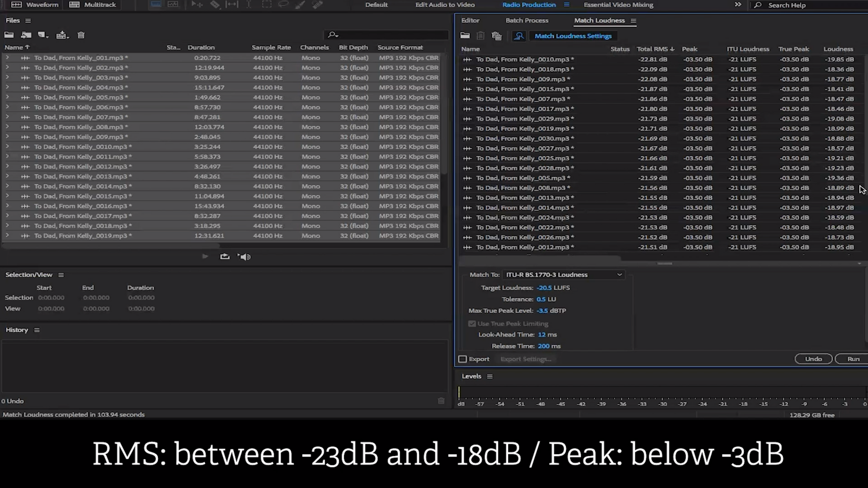The width and height of the screenshot is (868, 488).
Task: Choose Edit Audio to Video workspace
Action: tap(445, 5)
